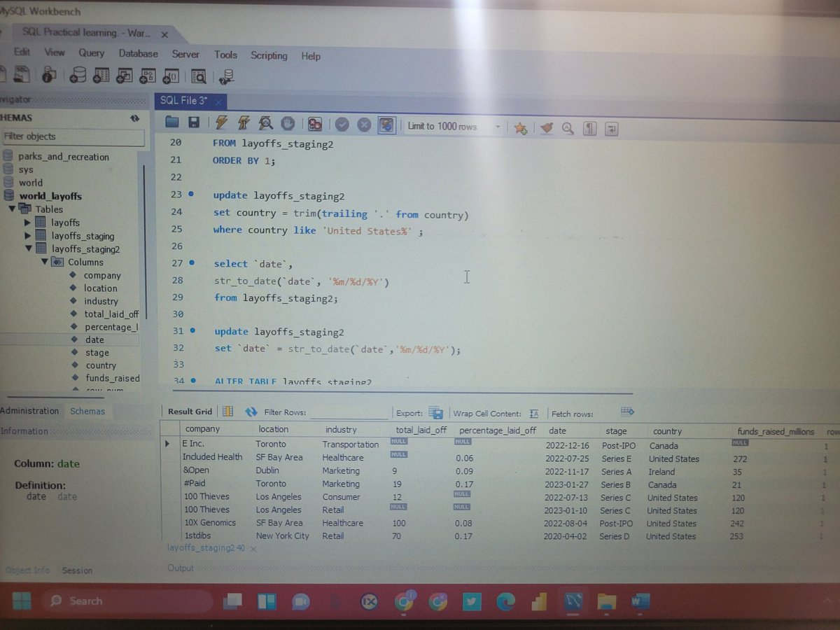Export the recordset with the Export icon

(x=435, y=412)
